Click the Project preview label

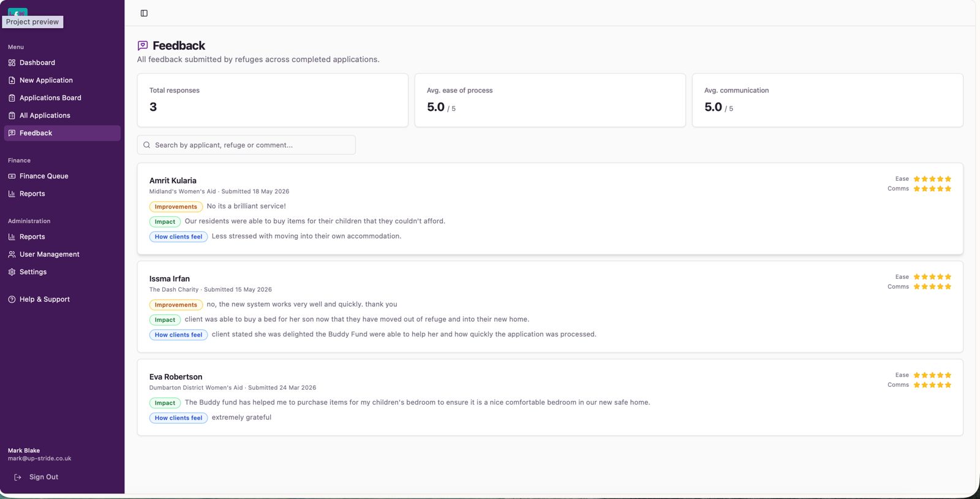tap(32, 22)
